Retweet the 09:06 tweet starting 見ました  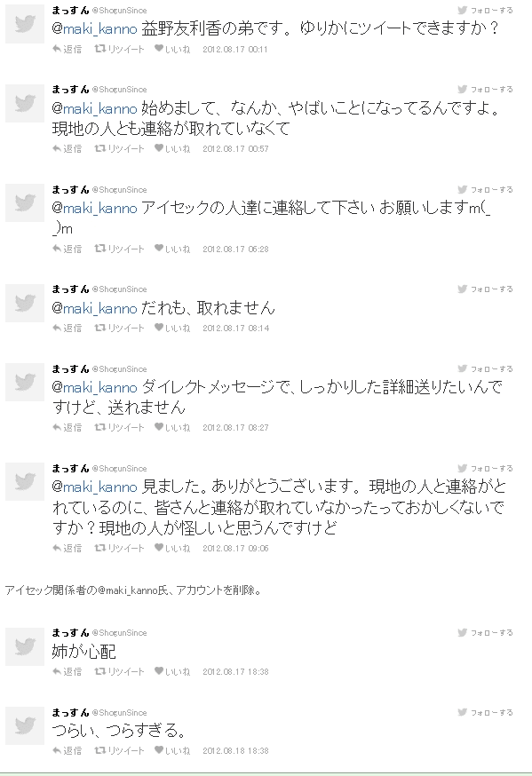tap(119, 549)
